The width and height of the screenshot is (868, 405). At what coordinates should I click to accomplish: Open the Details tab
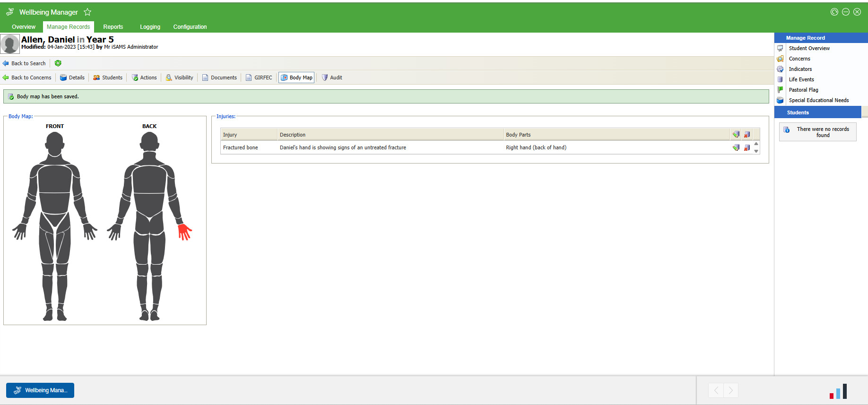[x=72, y=78]
